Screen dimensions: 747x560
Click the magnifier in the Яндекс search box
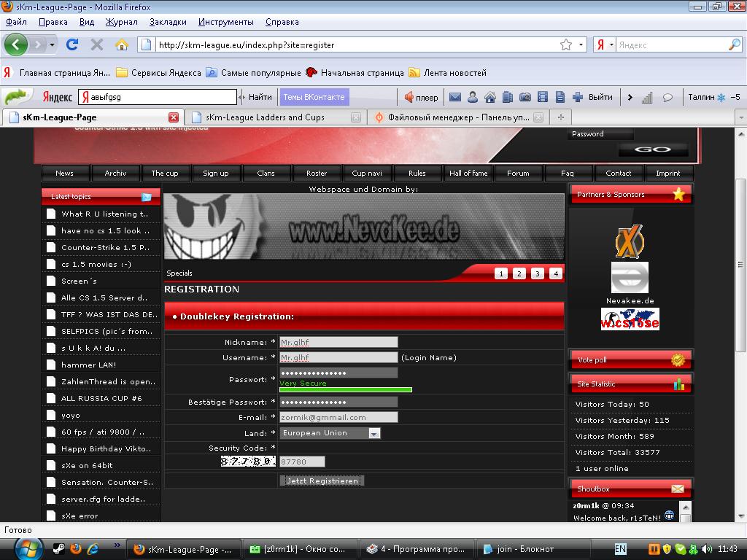coord(734,44)
